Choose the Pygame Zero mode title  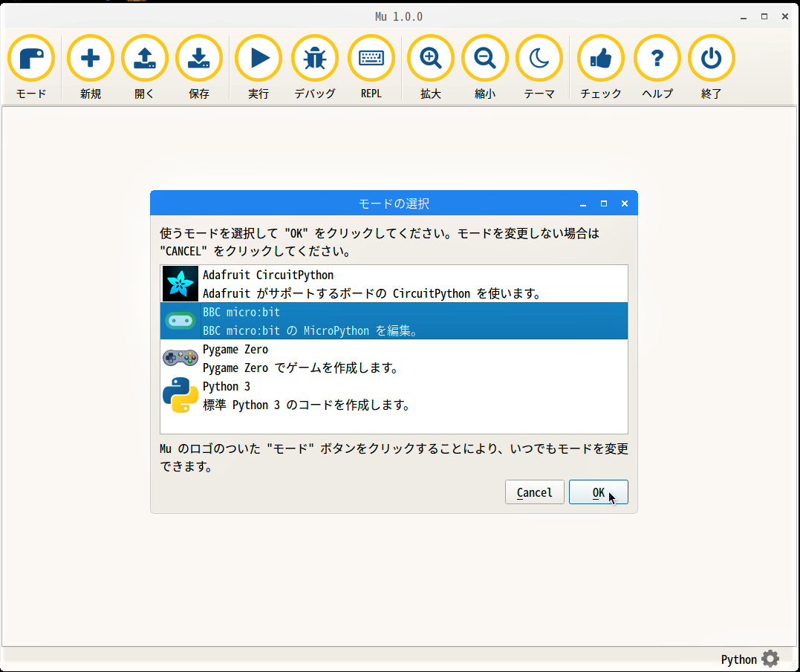click(x=235, y=350)
